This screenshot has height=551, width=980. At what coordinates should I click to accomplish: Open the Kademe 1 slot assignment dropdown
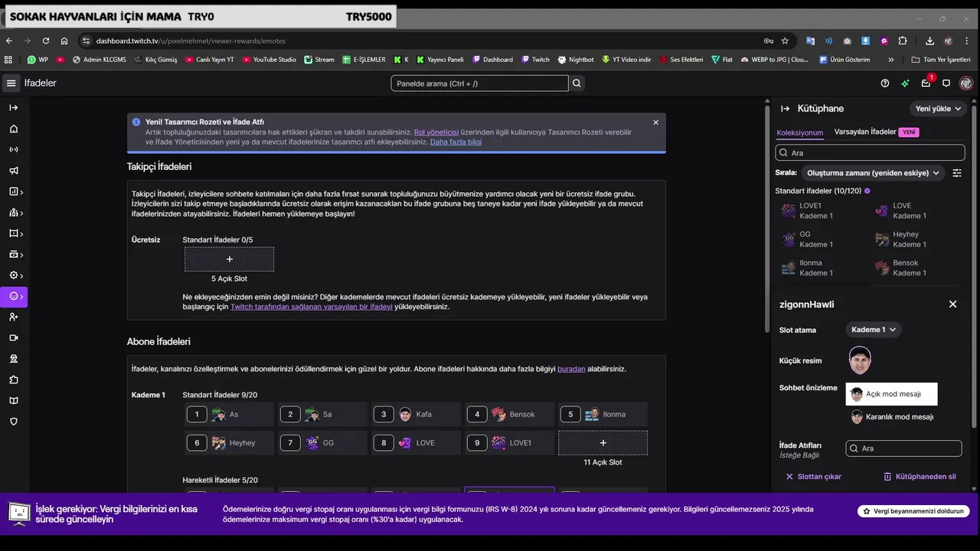pos(874,330)
